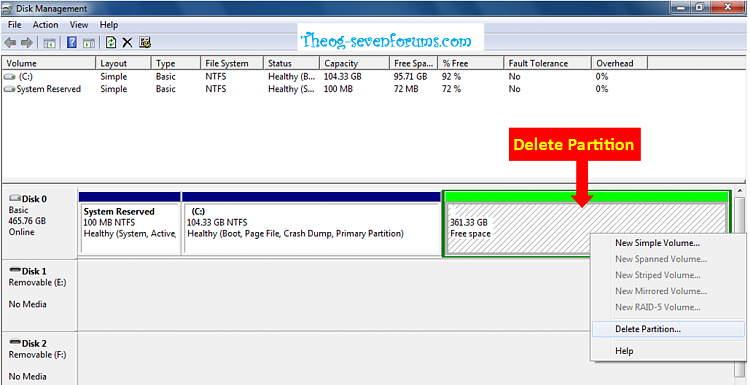Click the Disk Management title bar icon
Image resolution: width=750 pixels, height=385 pixels.
tap(7, 9)
